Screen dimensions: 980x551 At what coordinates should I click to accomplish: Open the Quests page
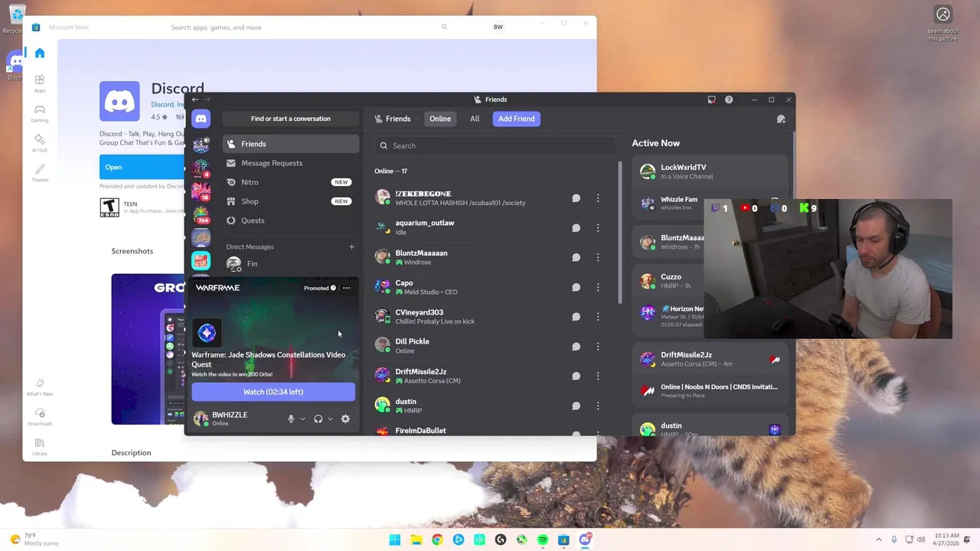point(291,220)
